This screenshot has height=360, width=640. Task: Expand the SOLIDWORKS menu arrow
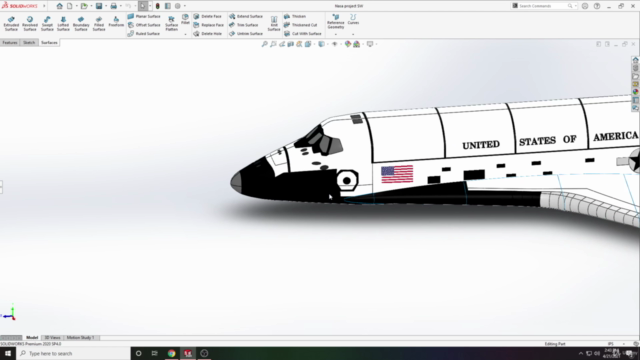click(44, 6)
